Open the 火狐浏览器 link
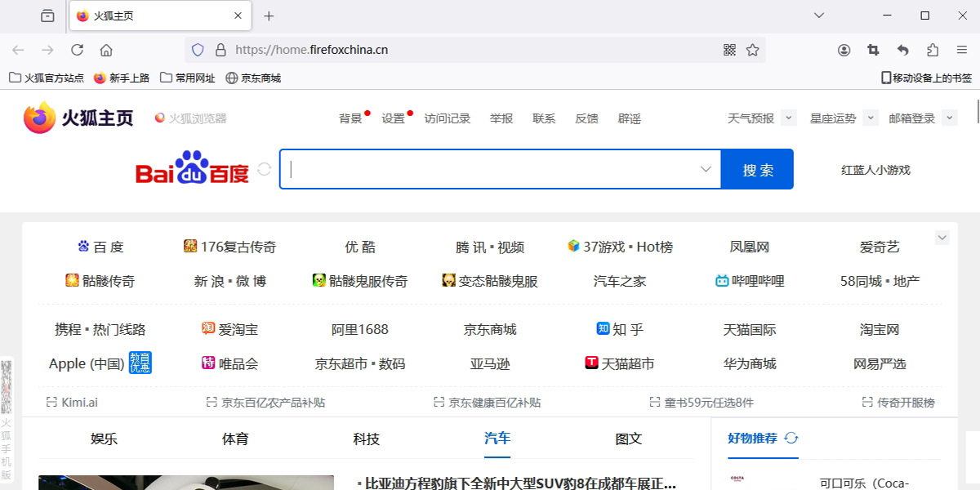This screenshot has height=490, width=980. click(x=190, y=118)
